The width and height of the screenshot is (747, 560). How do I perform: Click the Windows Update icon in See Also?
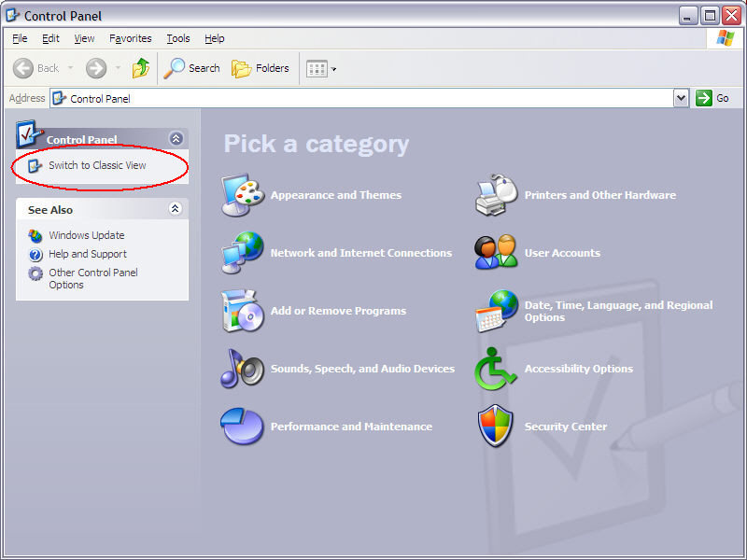point(35,235)
